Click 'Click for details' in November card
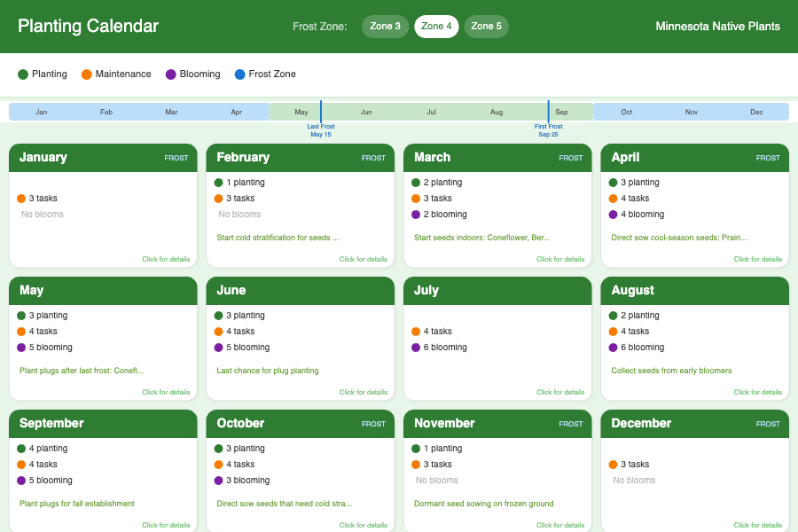 coord(560,525)
